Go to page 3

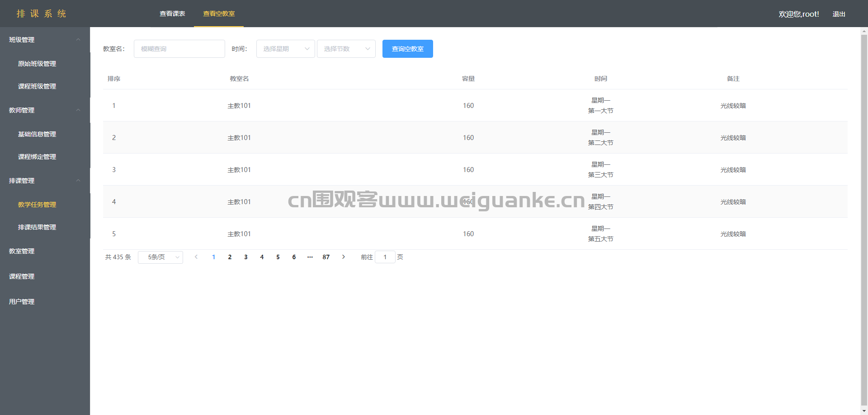(x=246, y=257)
